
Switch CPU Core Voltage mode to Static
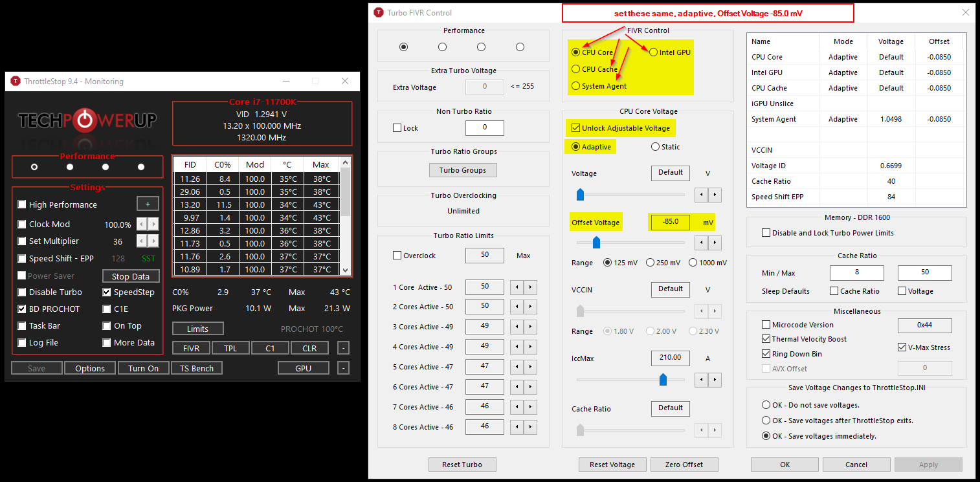coord(654,146)
